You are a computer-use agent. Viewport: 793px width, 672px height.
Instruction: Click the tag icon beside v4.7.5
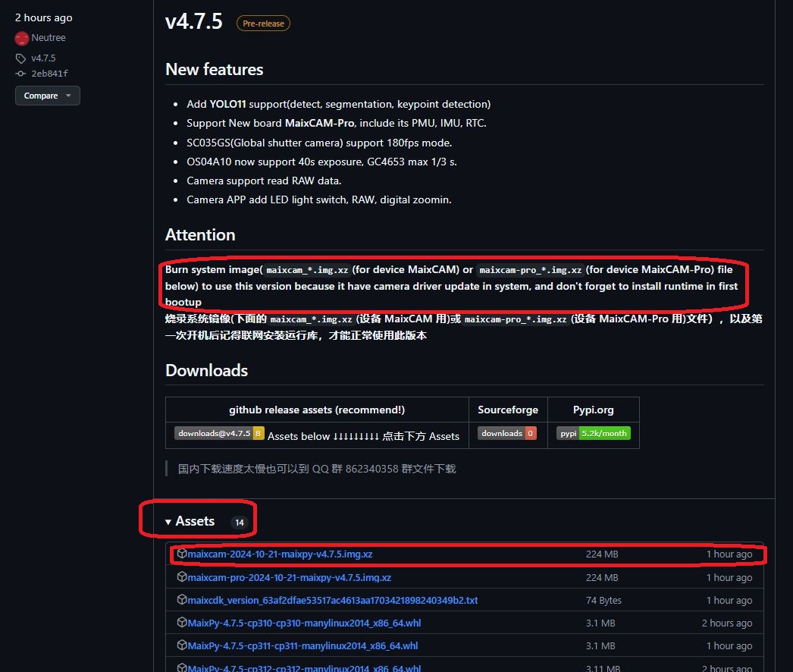point(20,58)
